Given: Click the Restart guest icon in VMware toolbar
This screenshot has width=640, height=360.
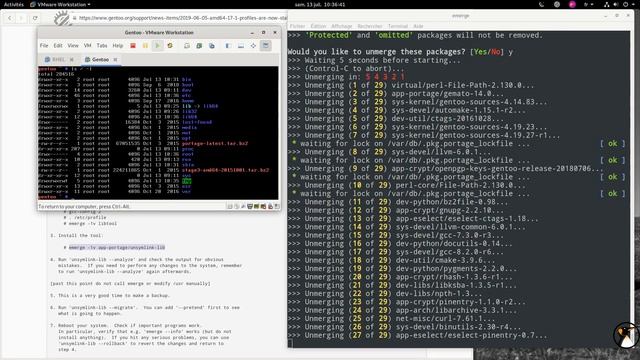Looking at the screenshot, I should tap(170, 46).
